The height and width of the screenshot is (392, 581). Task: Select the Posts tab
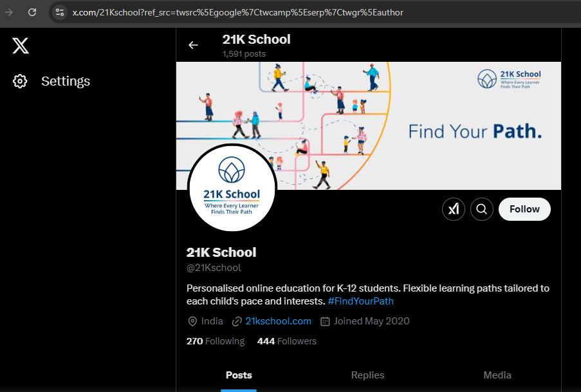click(x=239, y=375)
